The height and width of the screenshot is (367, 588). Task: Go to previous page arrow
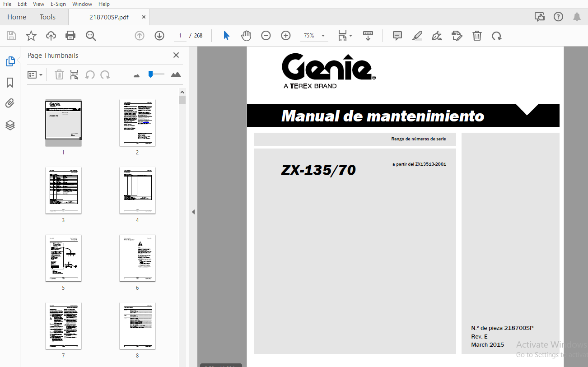point(140,36)
